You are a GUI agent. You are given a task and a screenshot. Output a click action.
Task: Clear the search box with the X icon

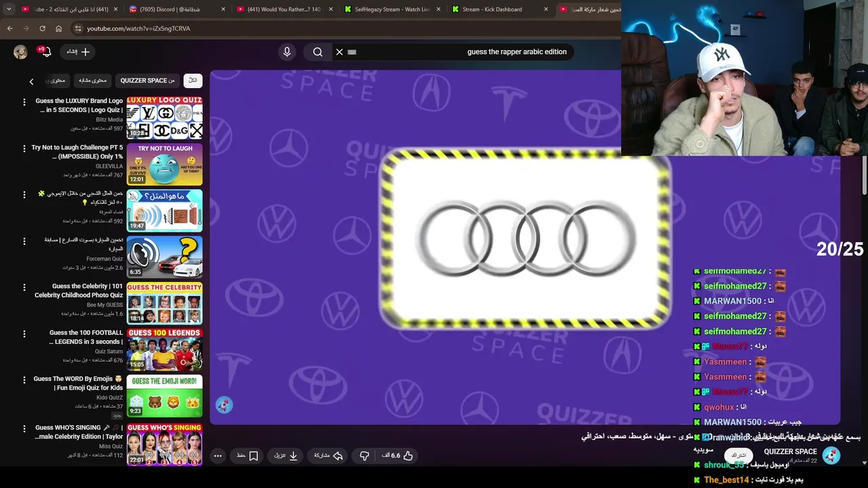point(340,52)
